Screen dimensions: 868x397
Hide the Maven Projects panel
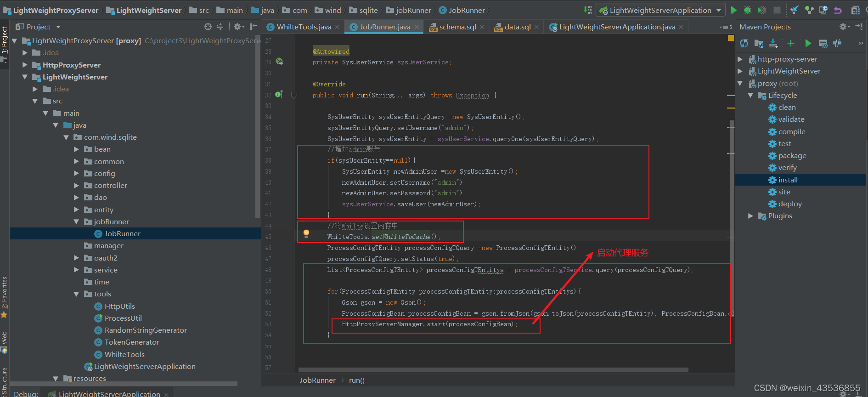click(x=859, y=27)
